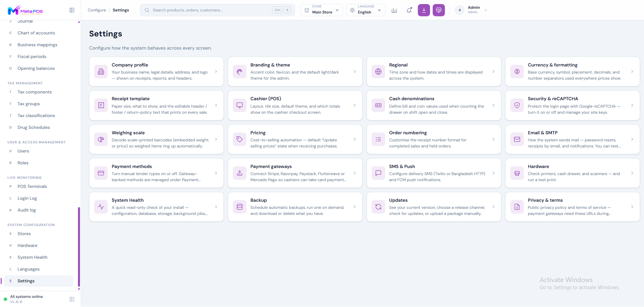Open the Company profile building icon
Image resolution: width=644 pixels, height=307 pixels.
[x=101, y=72]
